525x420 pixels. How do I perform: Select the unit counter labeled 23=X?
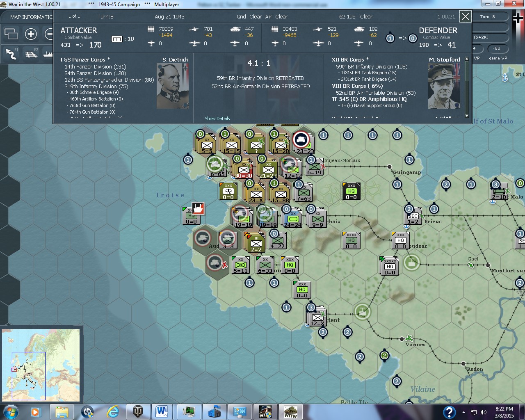[x=256, y=194]
